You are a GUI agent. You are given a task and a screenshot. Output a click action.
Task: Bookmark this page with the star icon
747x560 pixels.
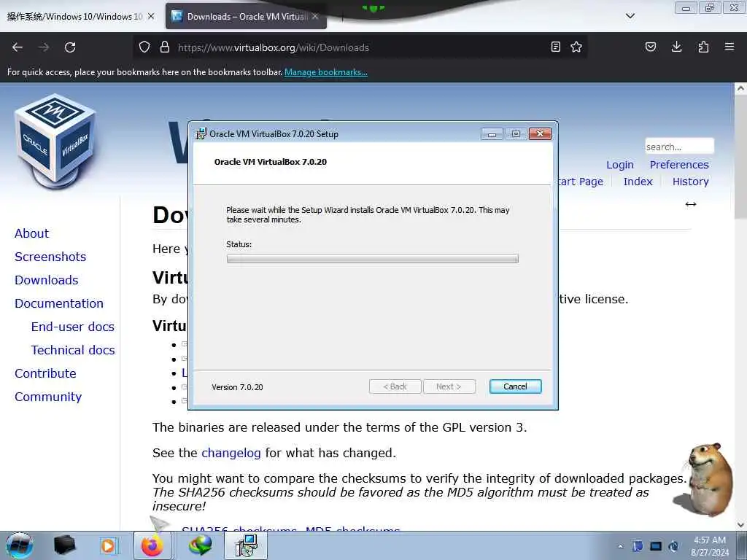click(576, 47)
